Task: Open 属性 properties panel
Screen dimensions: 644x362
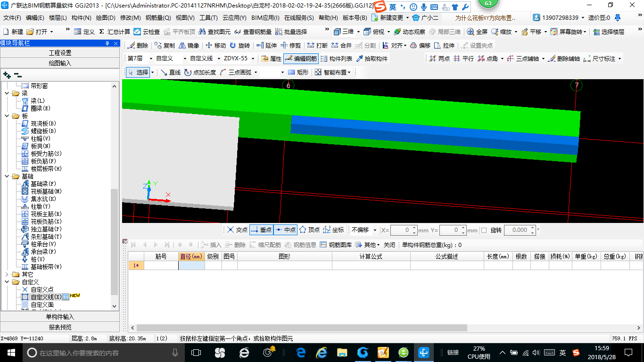Action: (x=272, y=59)
